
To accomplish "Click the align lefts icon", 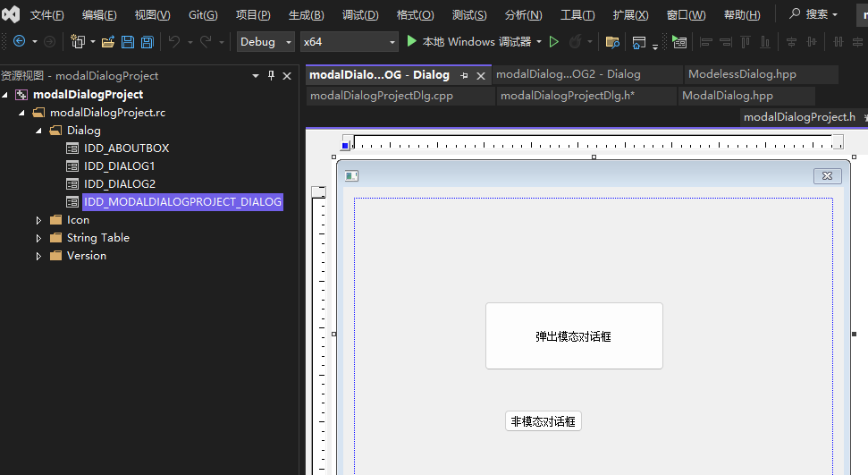I will pyautogui.click(x=706, y=42).
